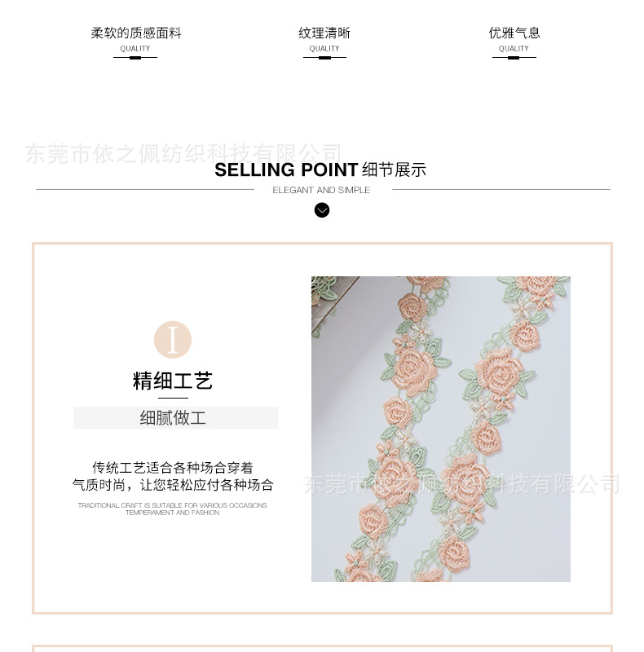644x652 pixels.
Task: Click the 精细工艺 heading
Action: pyautogui.click(x=173, y=381)
